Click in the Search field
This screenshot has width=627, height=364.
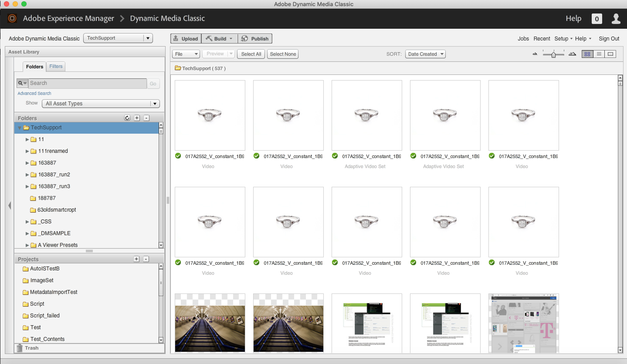(x=87, y=83)
